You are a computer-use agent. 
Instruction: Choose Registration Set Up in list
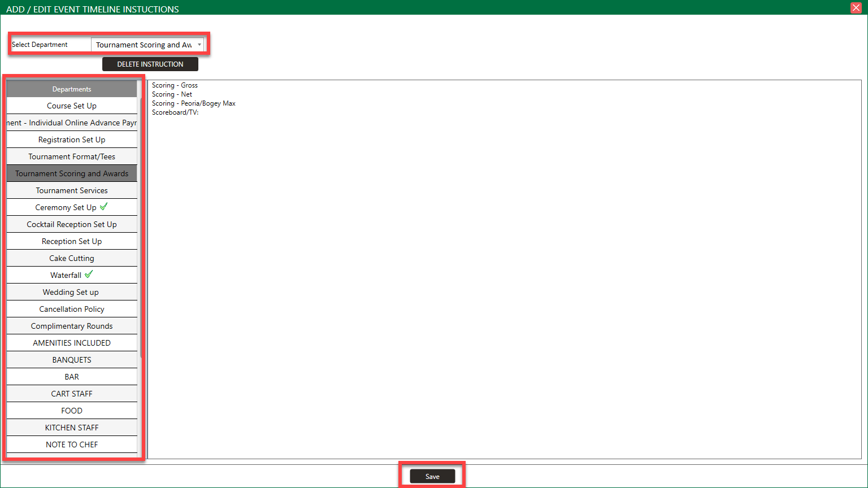(x=72, y=140)
